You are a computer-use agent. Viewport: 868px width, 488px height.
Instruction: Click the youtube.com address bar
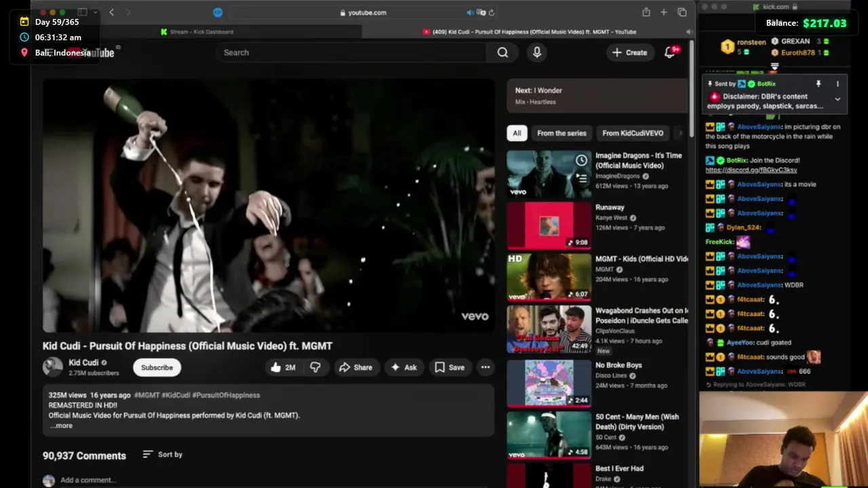[x=363, y=12]
